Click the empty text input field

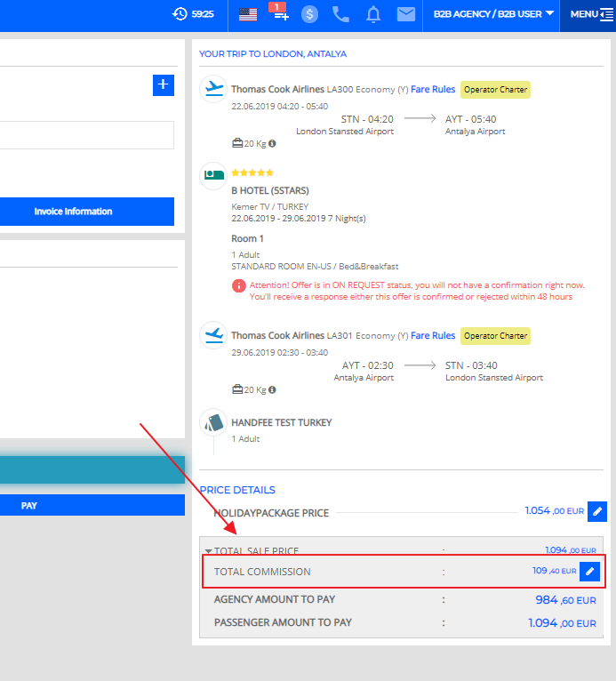click(86, 135)
